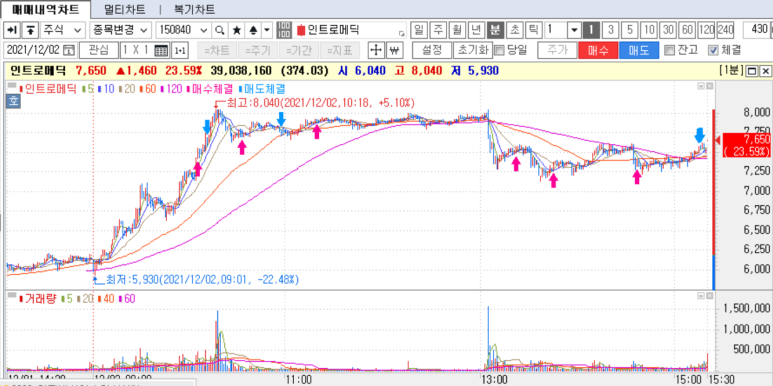Select the 120-minute interval button
773x386 pixels.
click(706, 30)
